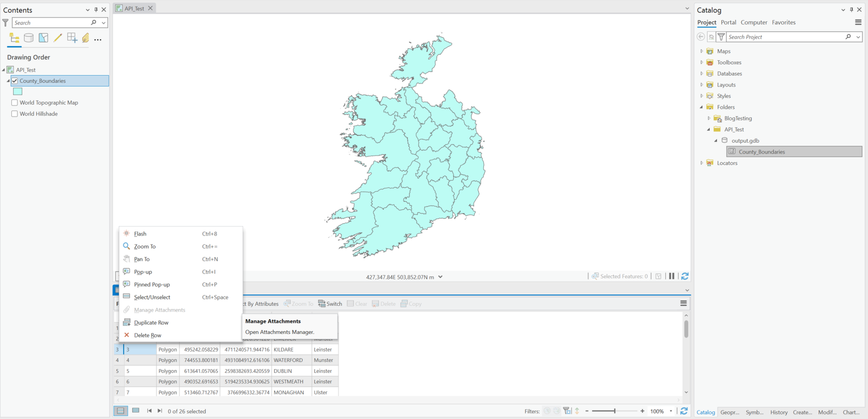Switch to Portal tab in Catalog

pos(729,22)
